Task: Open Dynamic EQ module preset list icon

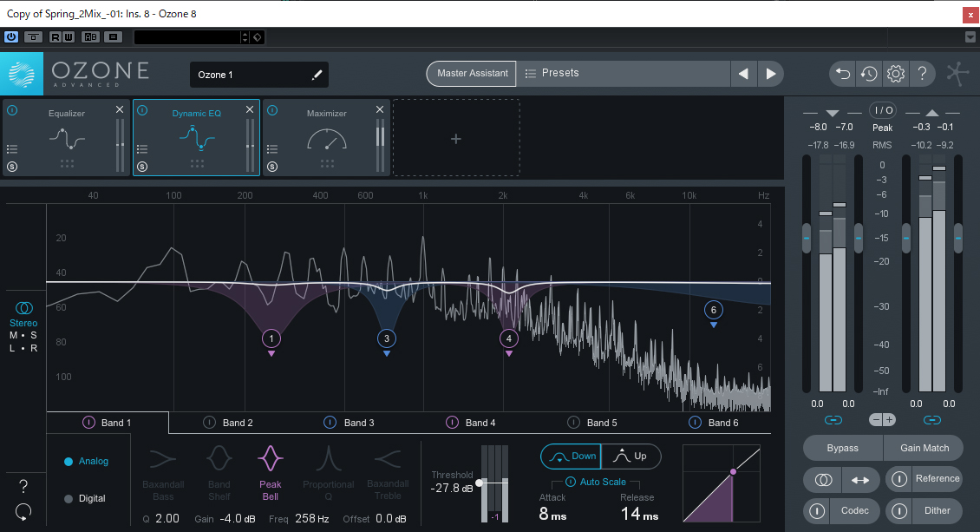Action: 142,149
